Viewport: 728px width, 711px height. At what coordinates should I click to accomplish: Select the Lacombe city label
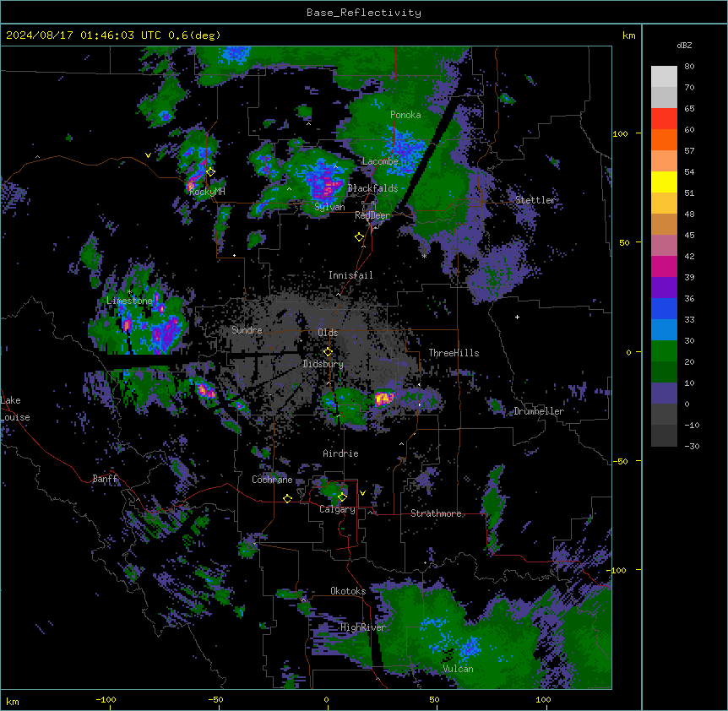point(380,161)
